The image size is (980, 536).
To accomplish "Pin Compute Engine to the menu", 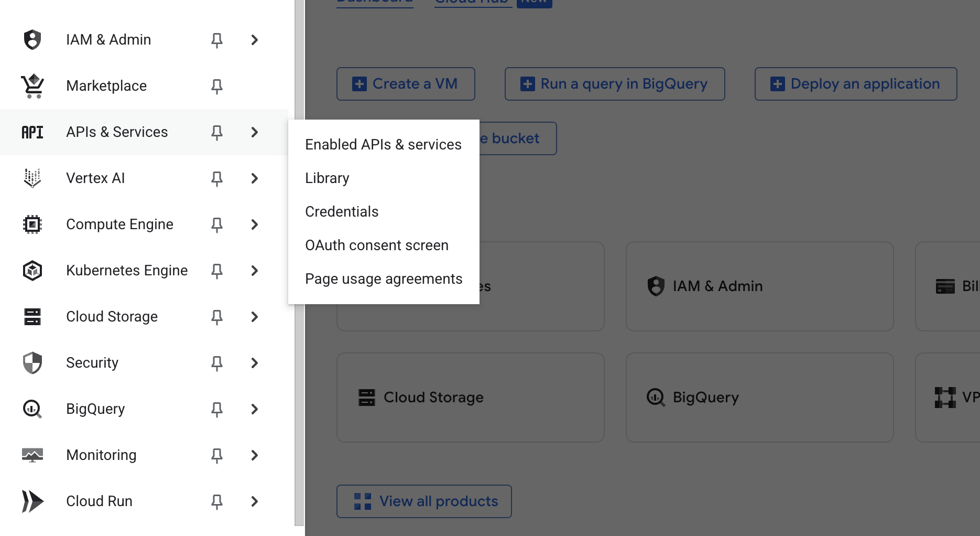I will (x=217, y=224).
